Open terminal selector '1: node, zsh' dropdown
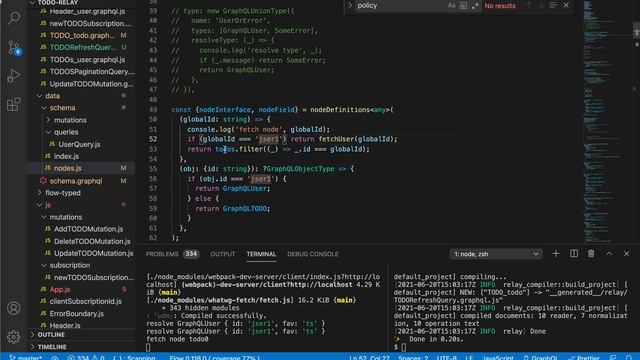Image resolution: width=640 pixels, height=360 pixels. click(x=496, y=254)
